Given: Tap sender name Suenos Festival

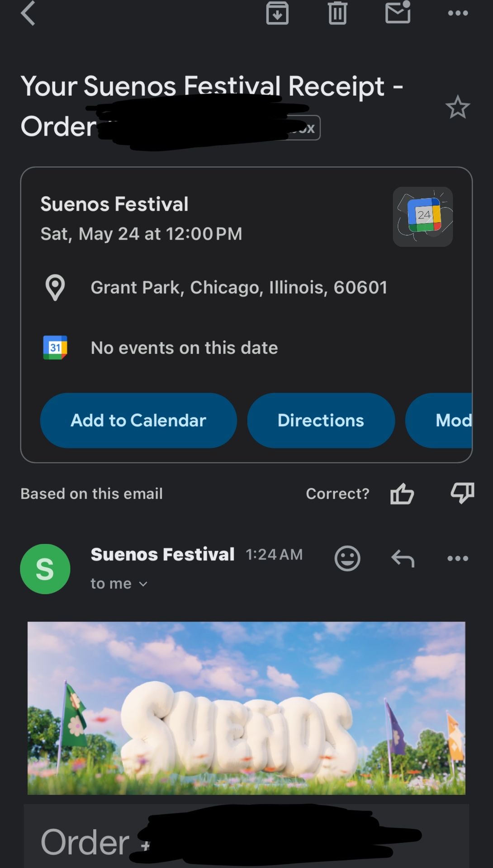Looking at the screenshot, I should coord(162,554).
